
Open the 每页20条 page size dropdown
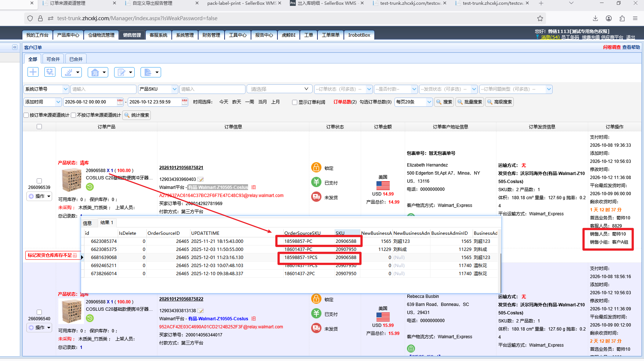(x=414, y=102)
